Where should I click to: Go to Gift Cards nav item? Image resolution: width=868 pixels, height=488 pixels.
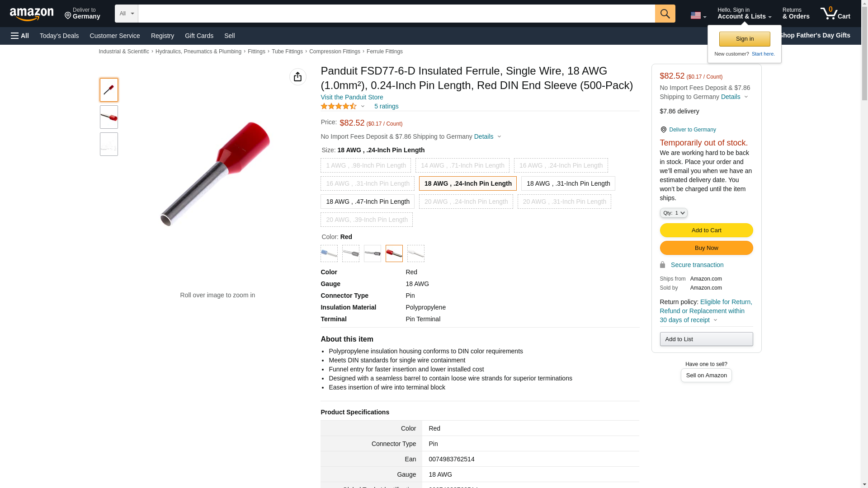199,36
